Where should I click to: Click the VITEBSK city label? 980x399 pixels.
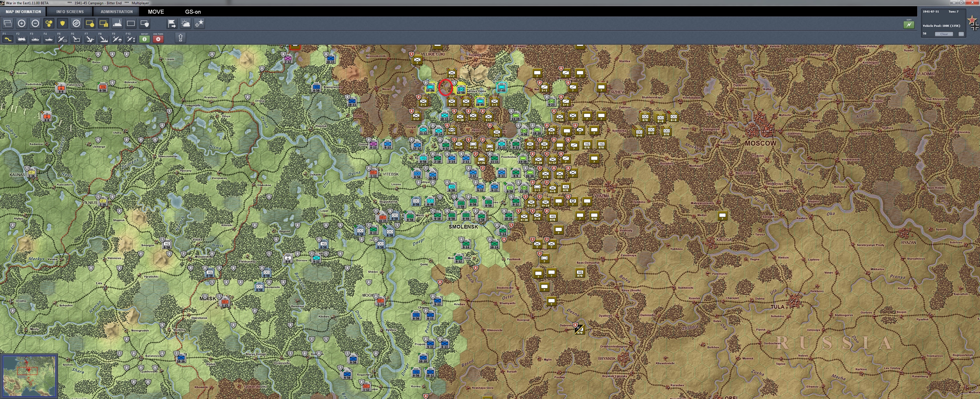coord(391,174)
